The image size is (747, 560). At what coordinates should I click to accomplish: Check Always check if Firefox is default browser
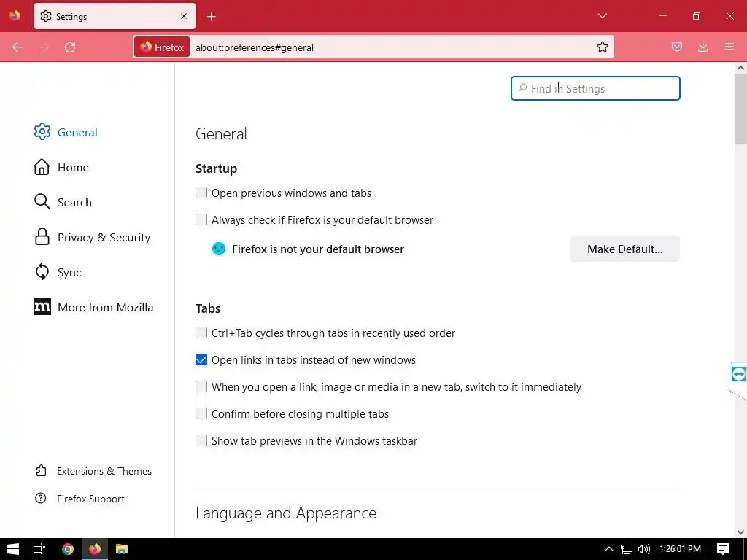(x=201, y=219)
